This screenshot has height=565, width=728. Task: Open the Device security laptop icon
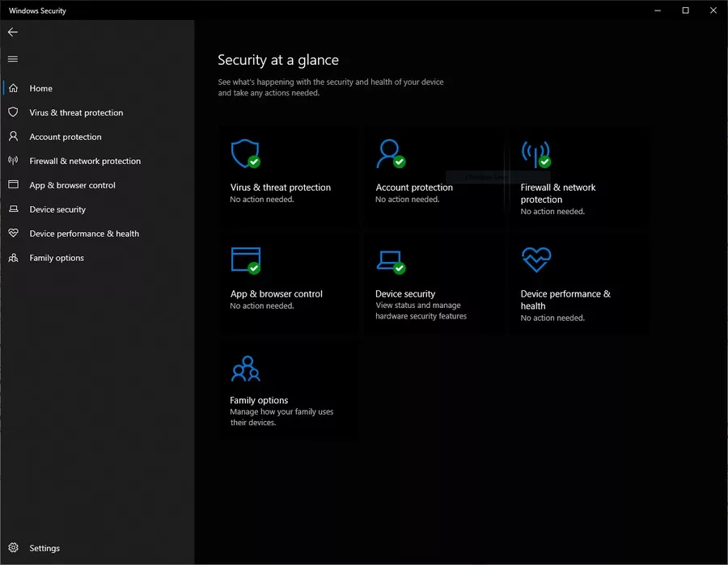pos(392,259)
